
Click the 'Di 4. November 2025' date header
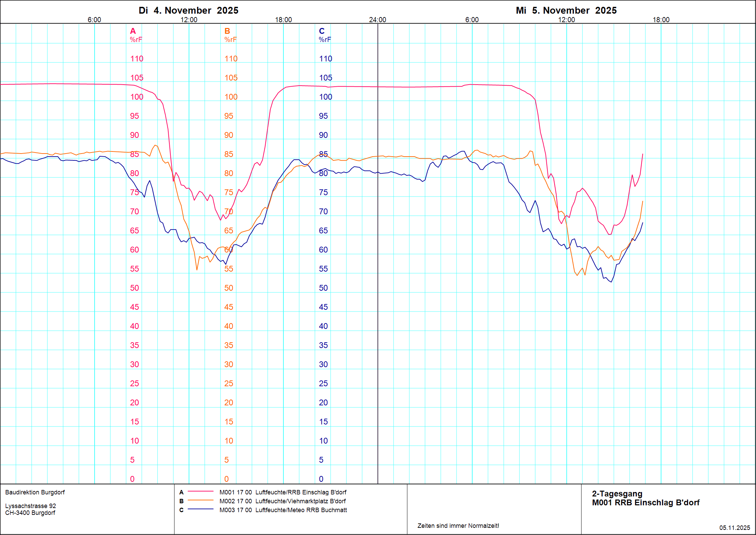pos(188,10)
